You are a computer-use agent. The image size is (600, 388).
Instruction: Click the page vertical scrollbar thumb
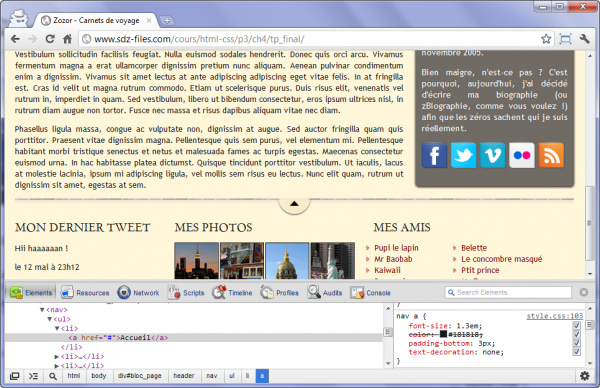589,223
